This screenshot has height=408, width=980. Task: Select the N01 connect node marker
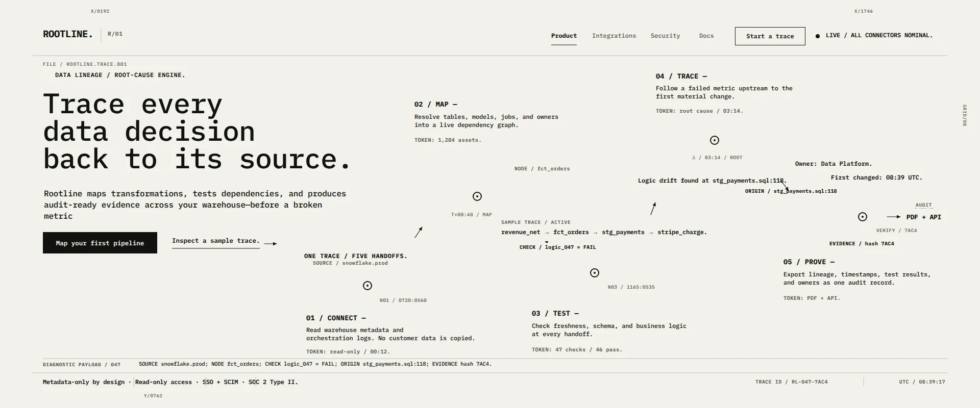tap(367, 286)
